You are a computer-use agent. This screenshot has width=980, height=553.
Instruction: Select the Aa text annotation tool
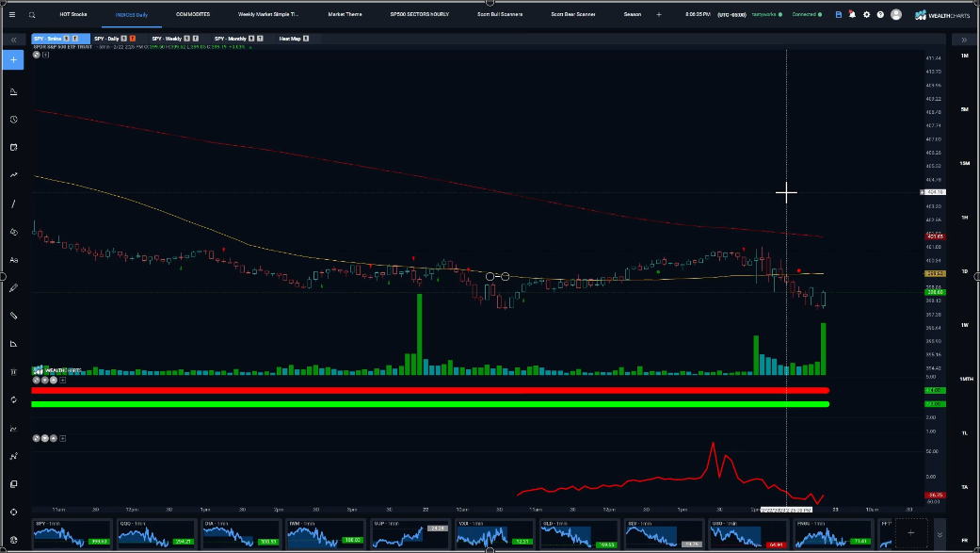[14, 260]
